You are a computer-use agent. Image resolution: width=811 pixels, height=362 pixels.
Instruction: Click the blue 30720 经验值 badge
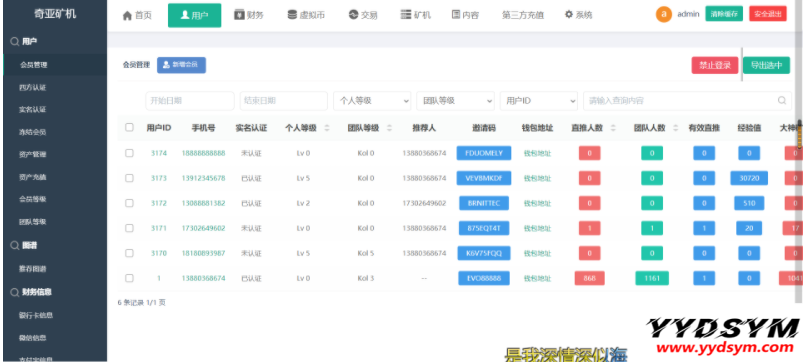pos(749,178)
